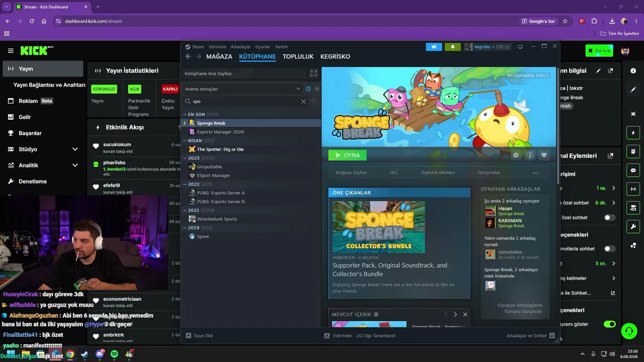The image size is (644, 362).
Task: Collapse 2022 category in library
Action: (185, 184)
